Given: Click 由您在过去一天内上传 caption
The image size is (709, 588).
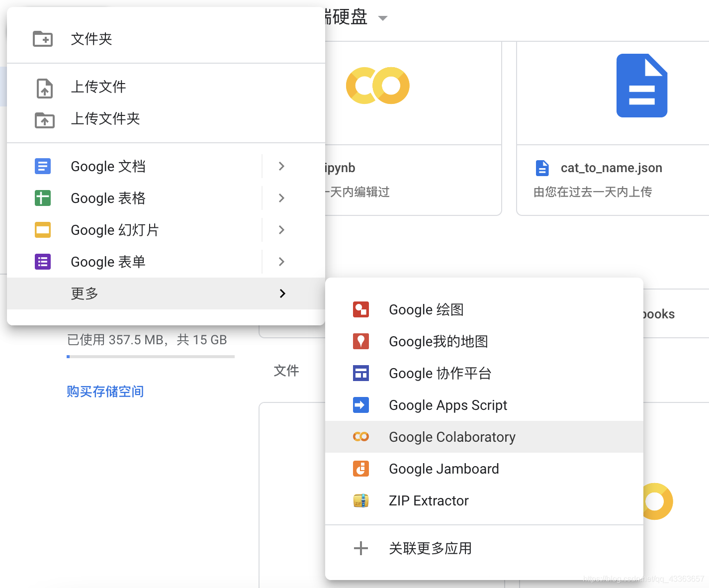Looking at the screenshot, I should (x=593, y=192).
